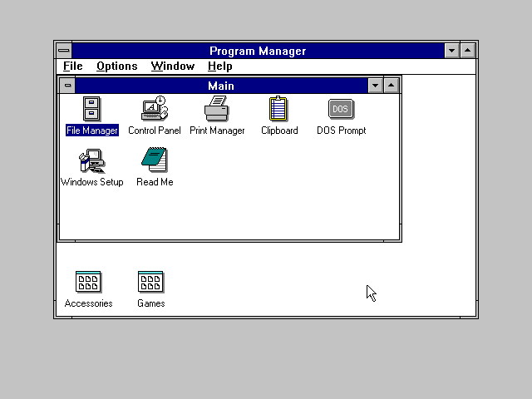The height and width of the screenshot is (399, 532).
Task: Minimize the Main group window
Action: tap(375, 86)
